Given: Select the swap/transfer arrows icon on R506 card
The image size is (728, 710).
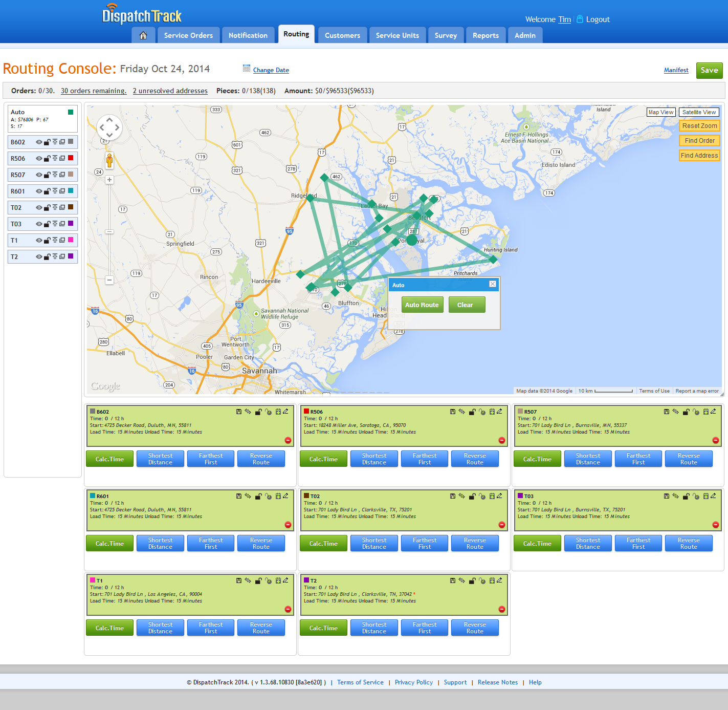Looking at the screenshot, I should (x=461, y=411).
